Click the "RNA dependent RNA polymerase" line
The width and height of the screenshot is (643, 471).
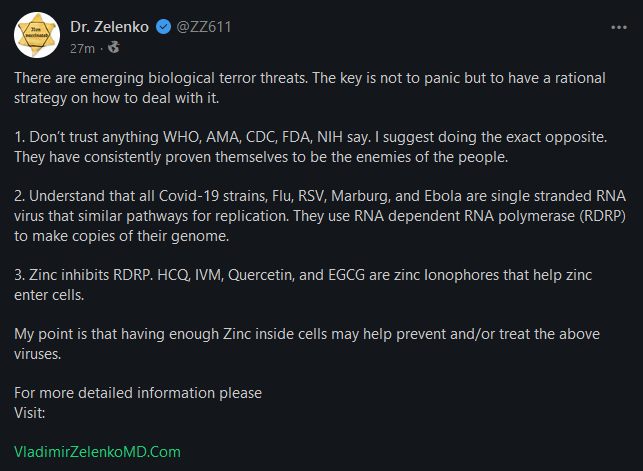pyautogui.click(x=318, y=216)
